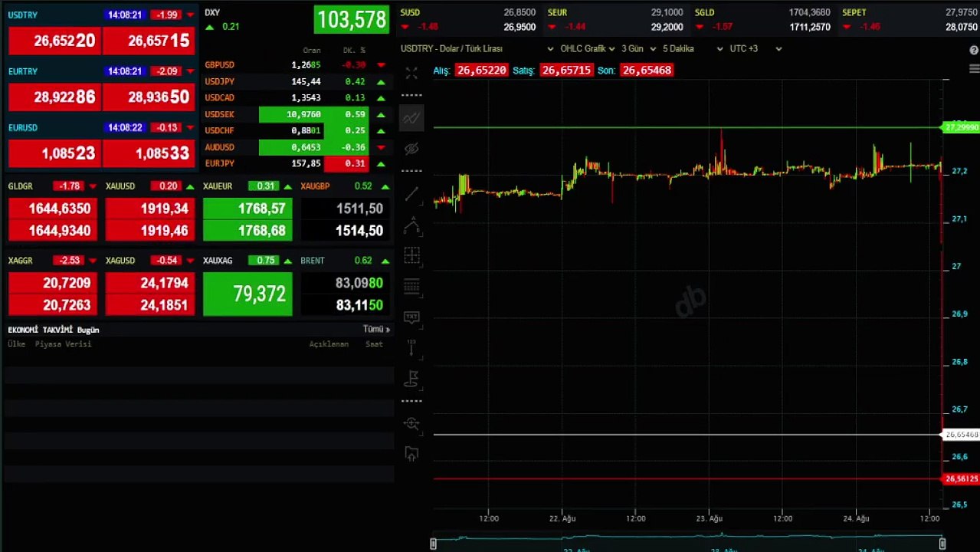This screenshot has width=980, height=552.
Task: Click the USDJPY green up arrow
Action: (381, 82)
